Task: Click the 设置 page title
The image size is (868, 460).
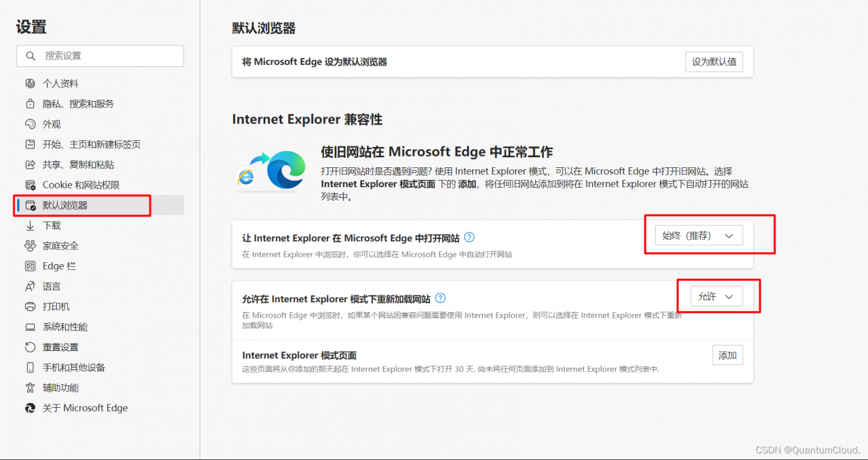Action: [31, 27]
